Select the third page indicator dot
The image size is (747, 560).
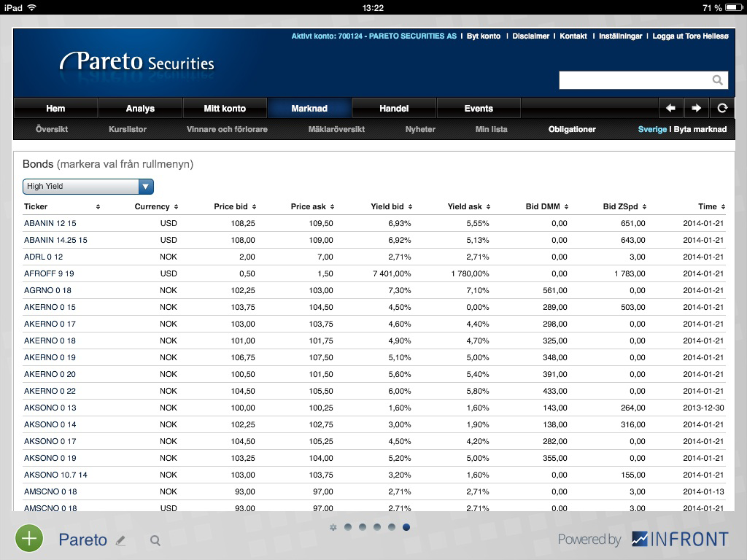(377, 527)
